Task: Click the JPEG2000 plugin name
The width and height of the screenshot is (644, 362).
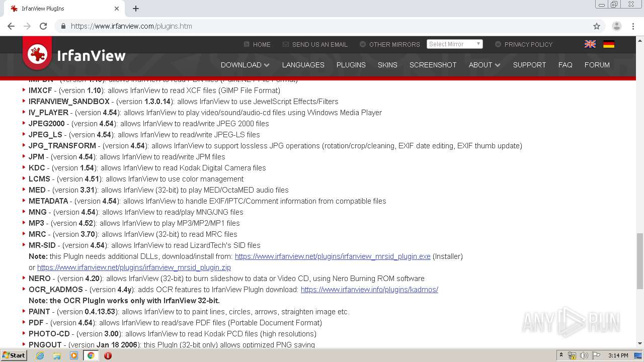Action: [x=47, y=124]
